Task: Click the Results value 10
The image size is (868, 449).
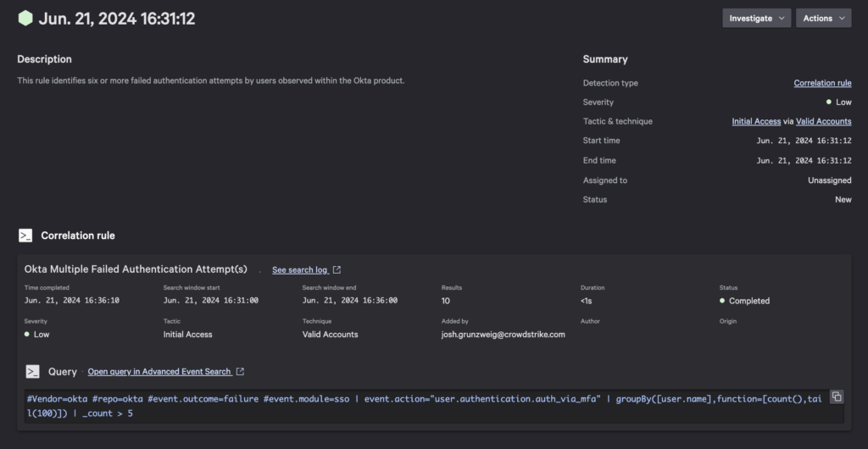Action: 446,301
